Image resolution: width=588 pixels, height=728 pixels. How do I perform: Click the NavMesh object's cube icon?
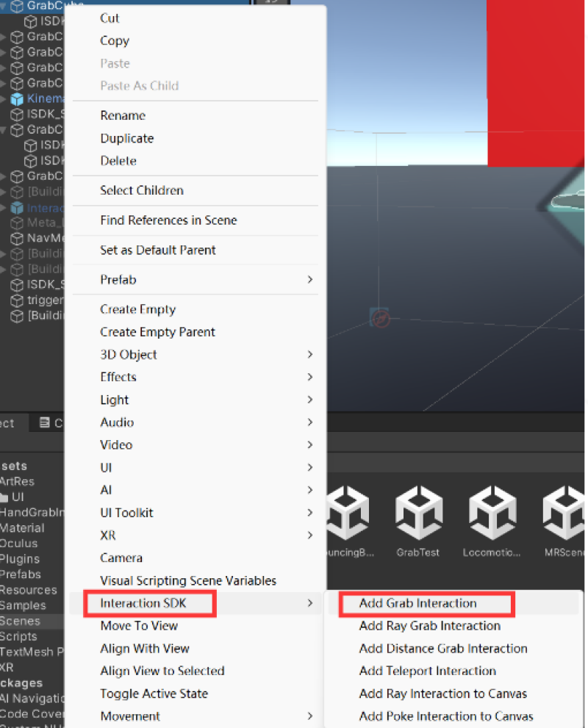[x=18, y=238]
